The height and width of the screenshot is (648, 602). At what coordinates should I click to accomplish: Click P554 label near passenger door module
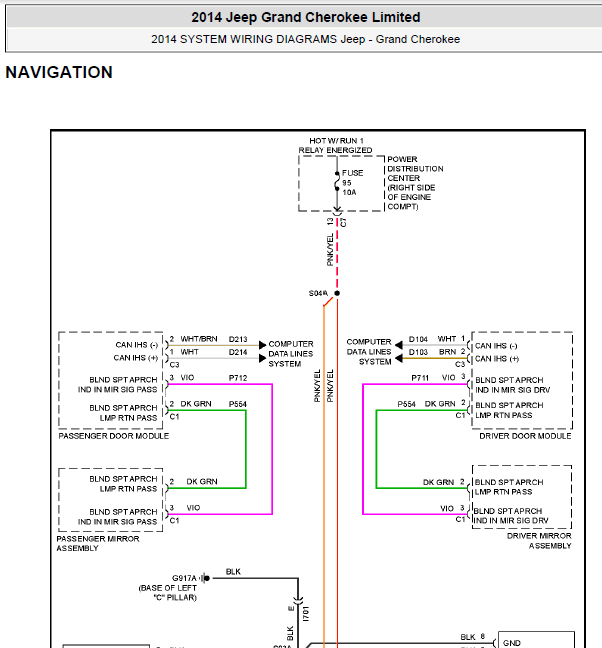[x=238, y=404]
